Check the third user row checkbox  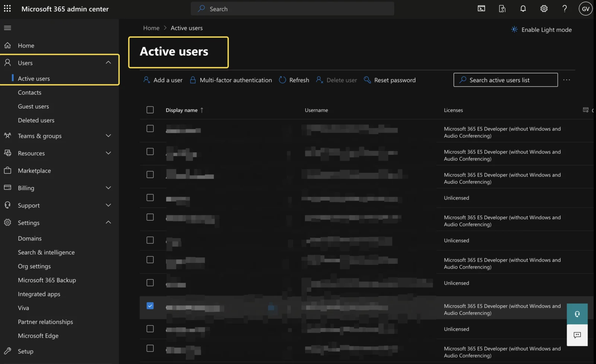click(150, 175)
